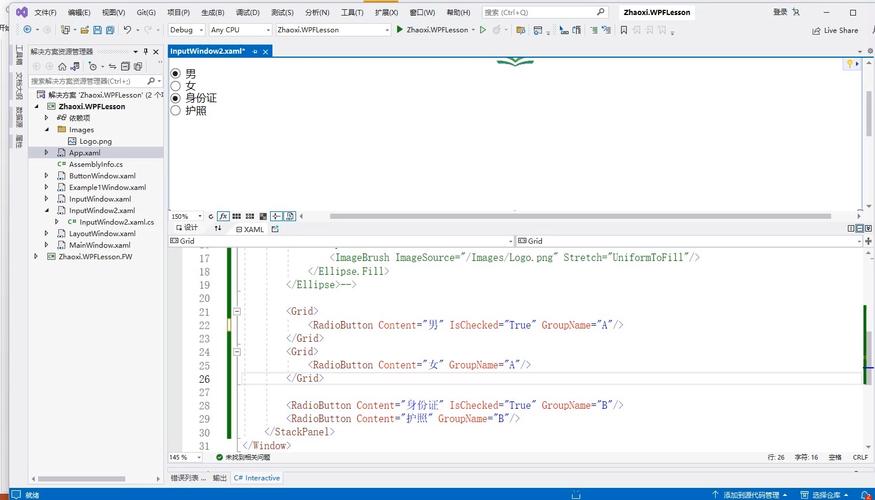Click the Live Share button
Image resolution: width=875 pixels, height=500 pixels.
coord(835,30)
